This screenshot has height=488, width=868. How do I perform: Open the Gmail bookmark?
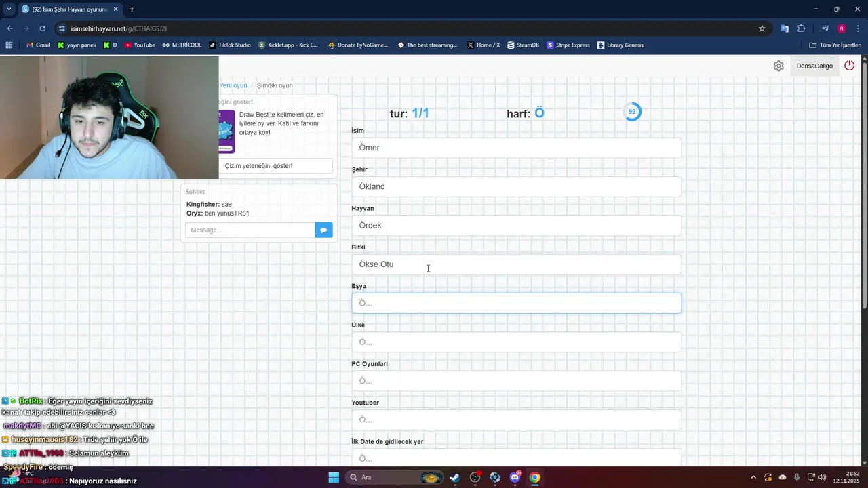[38, 45]
